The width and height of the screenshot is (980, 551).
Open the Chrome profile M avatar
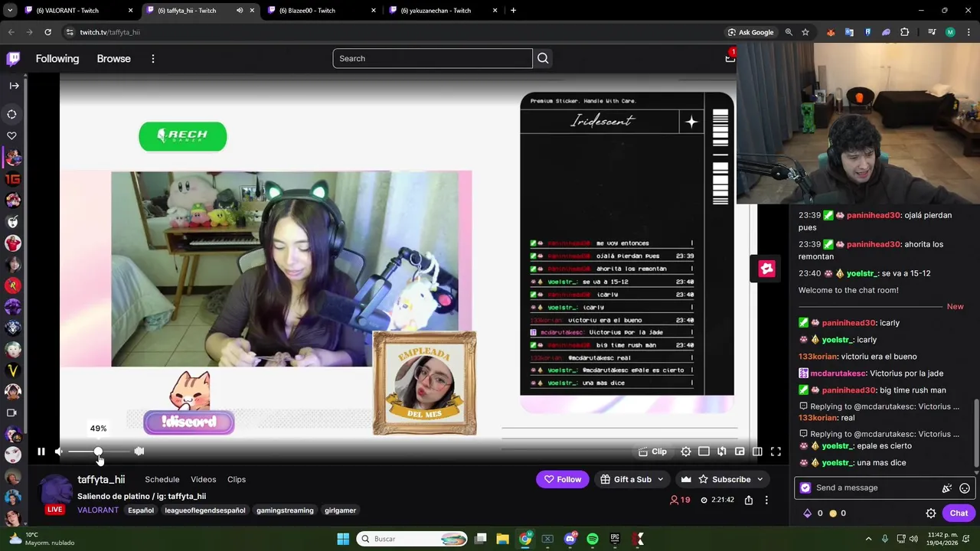[950, 32]
